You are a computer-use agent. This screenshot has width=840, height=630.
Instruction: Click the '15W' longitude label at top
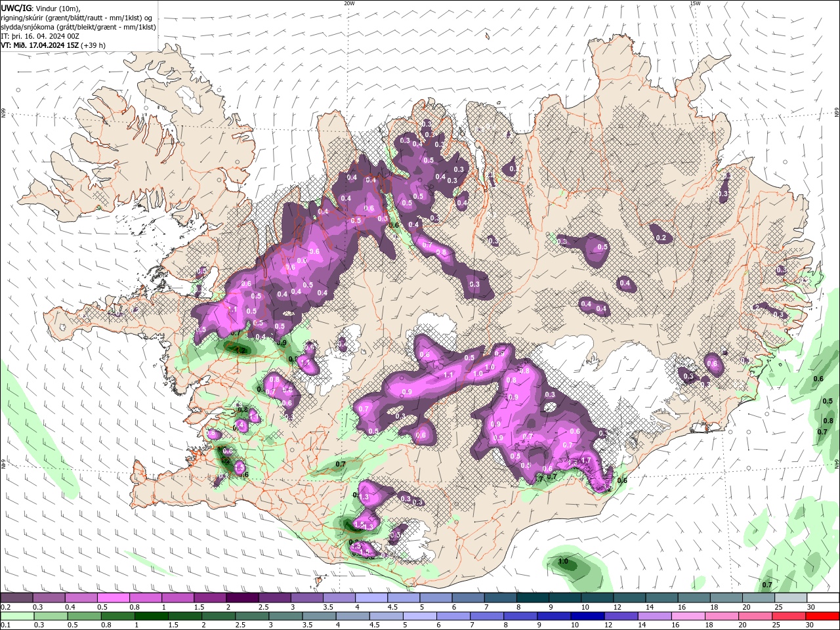[695, 3]
